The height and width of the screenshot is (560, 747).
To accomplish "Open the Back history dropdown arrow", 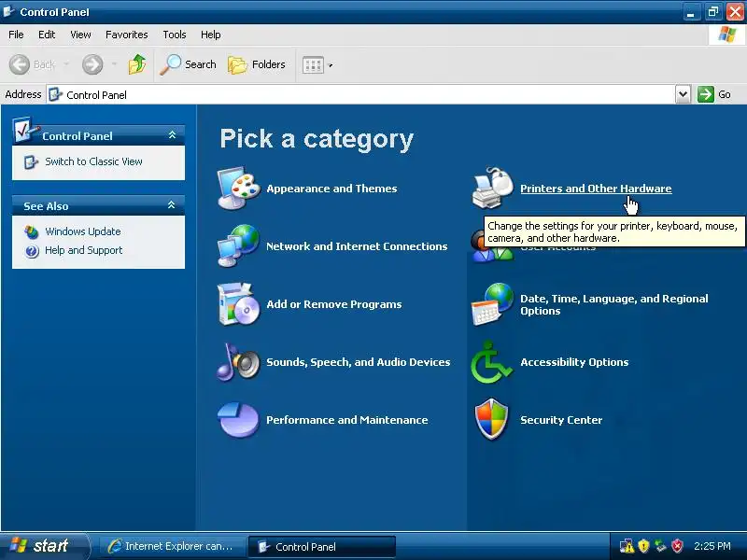I will pos(66,64).
